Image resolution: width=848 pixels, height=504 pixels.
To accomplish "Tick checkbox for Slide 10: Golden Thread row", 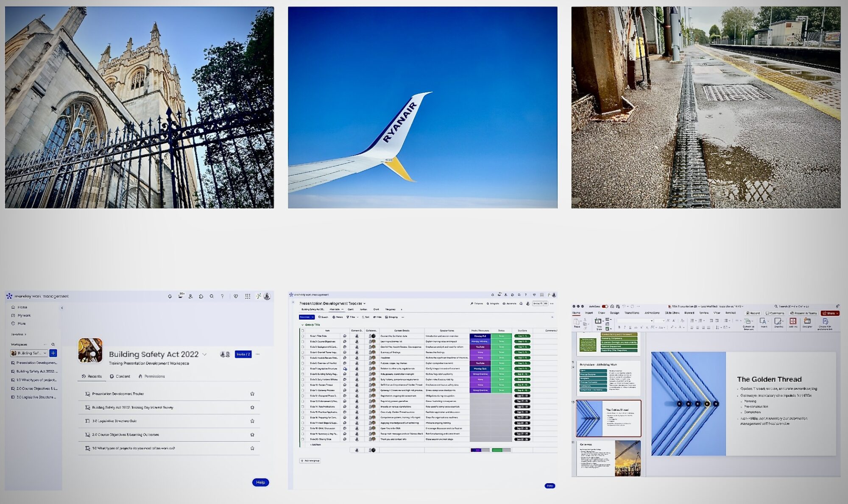I will pos(303,385).
